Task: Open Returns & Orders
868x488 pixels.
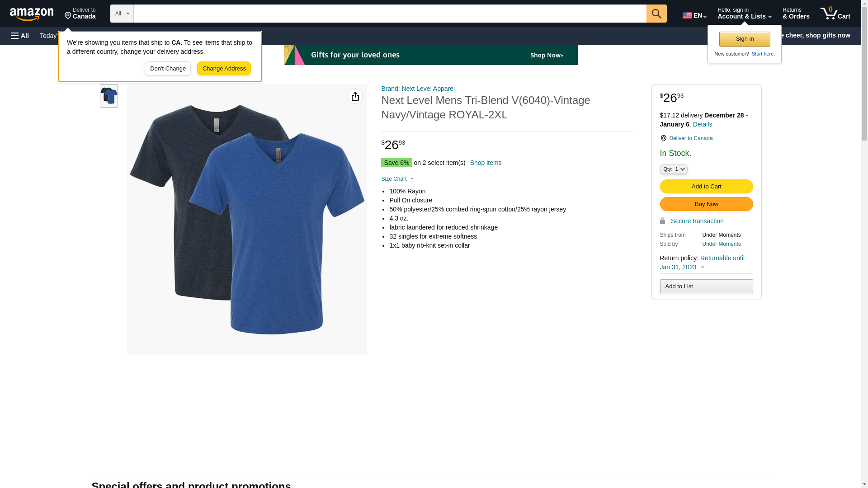Action: [796, 14]
